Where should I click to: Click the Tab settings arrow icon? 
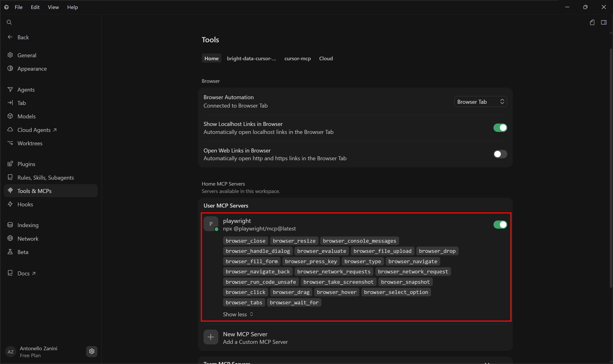pos(10,103)
